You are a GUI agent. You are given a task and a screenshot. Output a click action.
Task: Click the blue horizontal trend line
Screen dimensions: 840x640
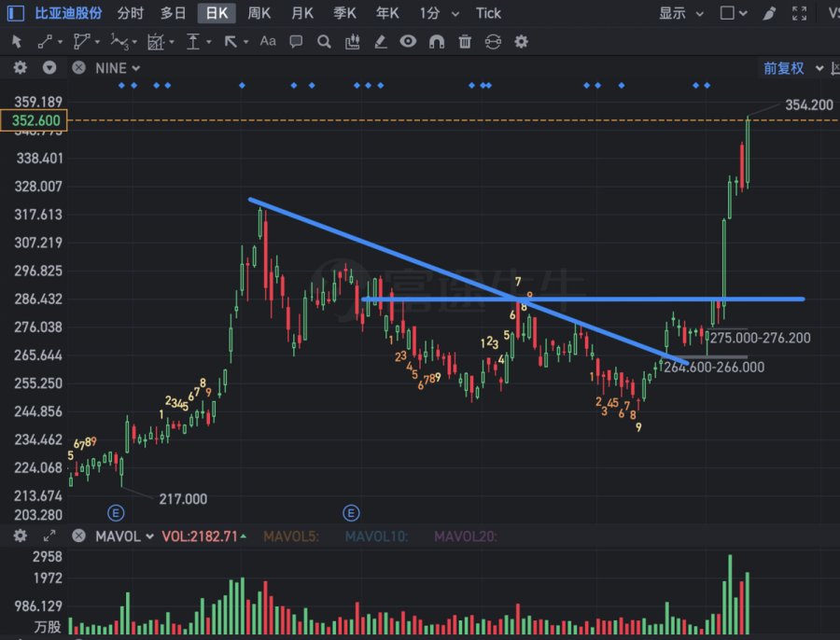[582, 299]
